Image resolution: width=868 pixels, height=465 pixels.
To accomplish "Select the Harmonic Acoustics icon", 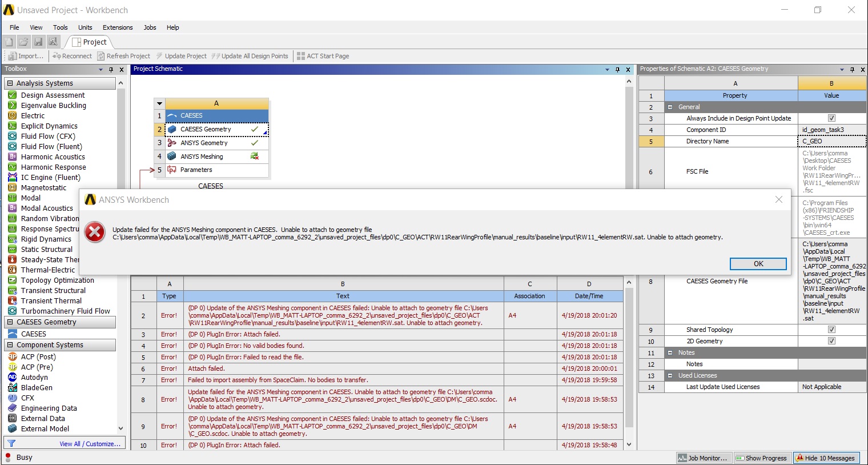I will click(x=12, y=157).
